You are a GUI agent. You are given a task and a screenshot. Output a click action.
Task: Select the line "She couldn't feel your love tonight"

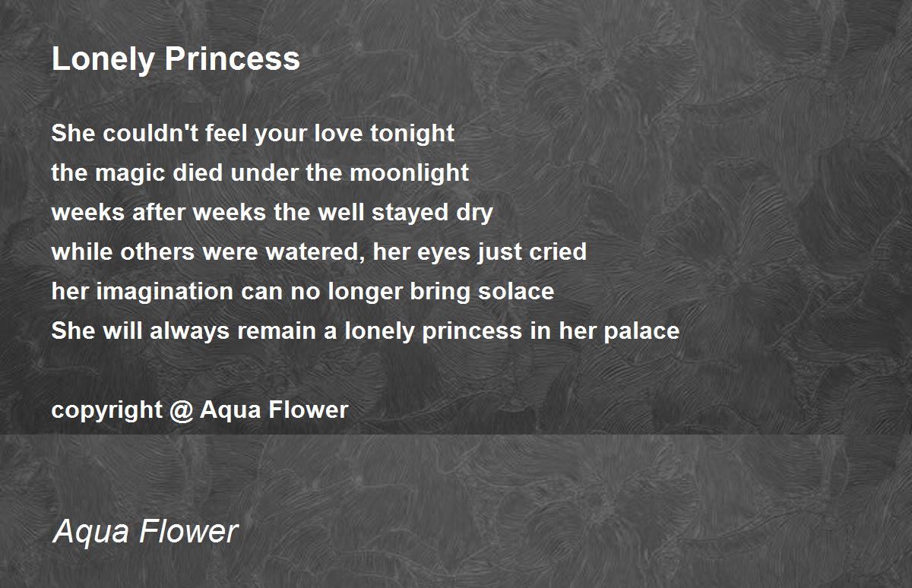(253, 134)
